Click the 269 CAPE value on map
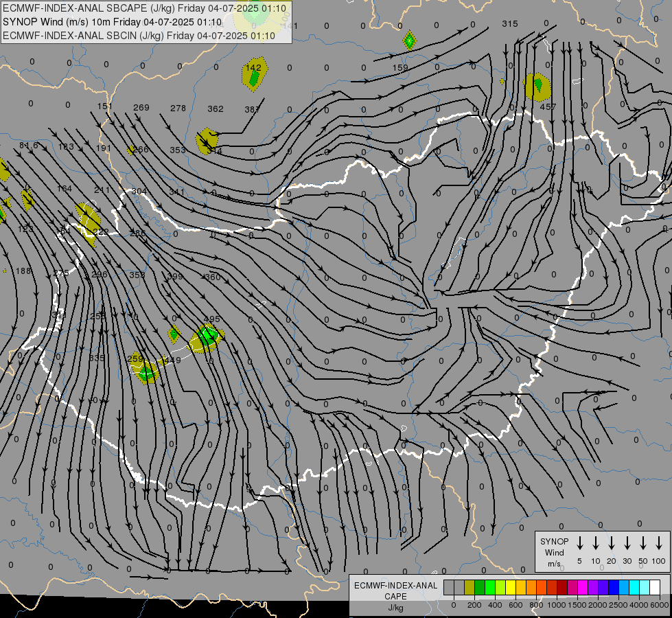 (141, 107)
